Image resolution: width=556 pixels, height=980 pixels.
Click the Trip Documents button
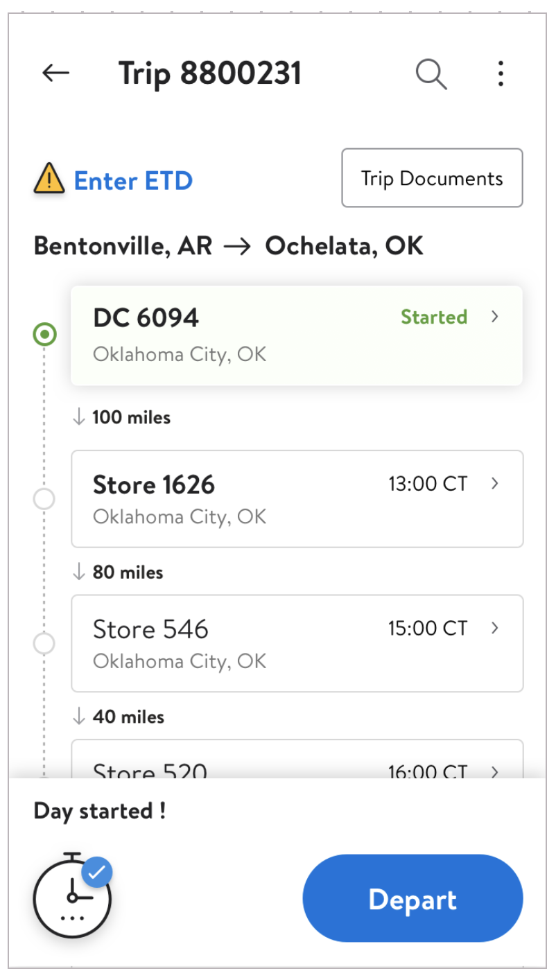pos(432,177)
